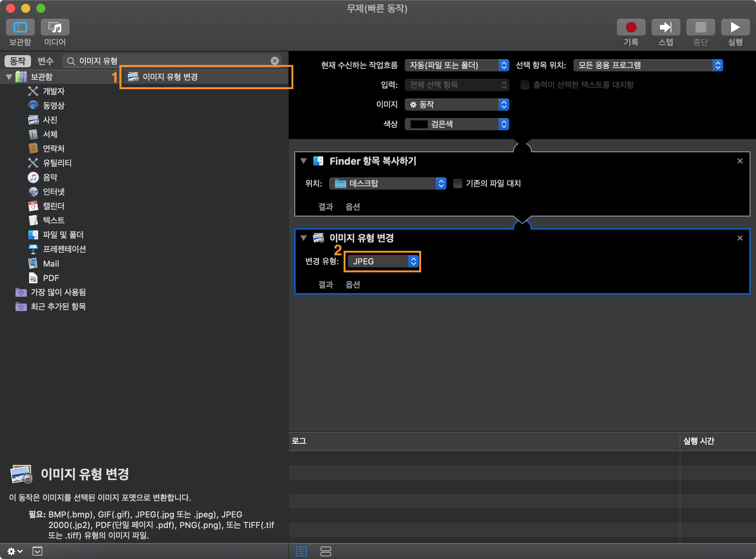Enable 기존의 파일 대치 checkbox
The image size is (756, 559).
457,184
